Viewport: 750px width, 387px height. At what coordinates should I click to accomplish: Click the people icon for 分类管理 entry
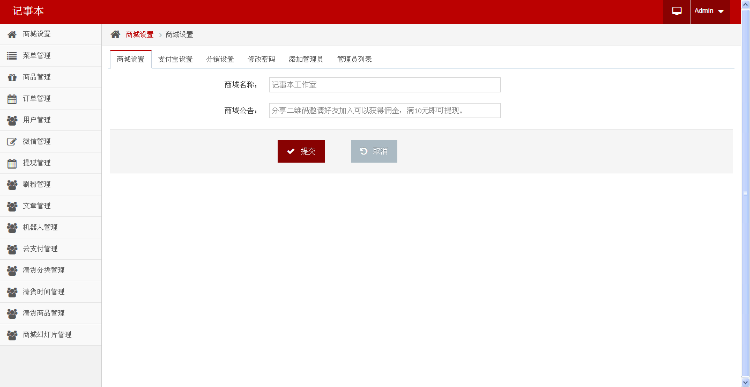pos(12,271)
